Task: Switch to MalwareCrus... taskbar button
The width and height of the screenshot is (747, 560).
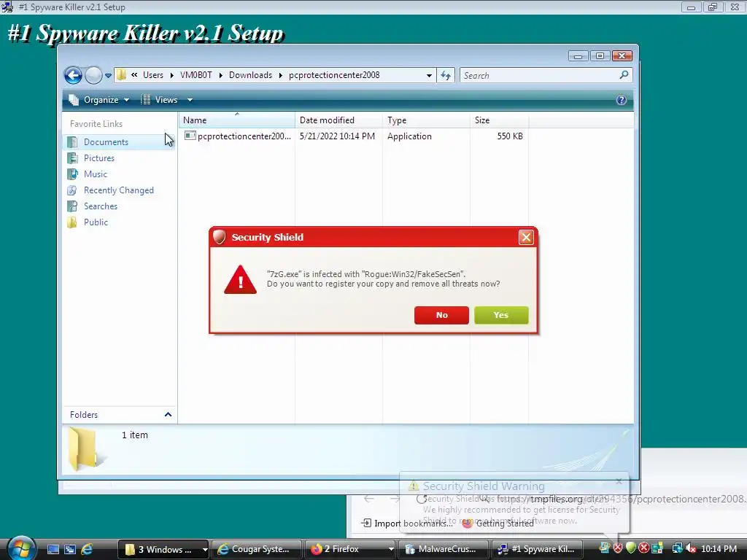Action: click(x=443, y=549)
